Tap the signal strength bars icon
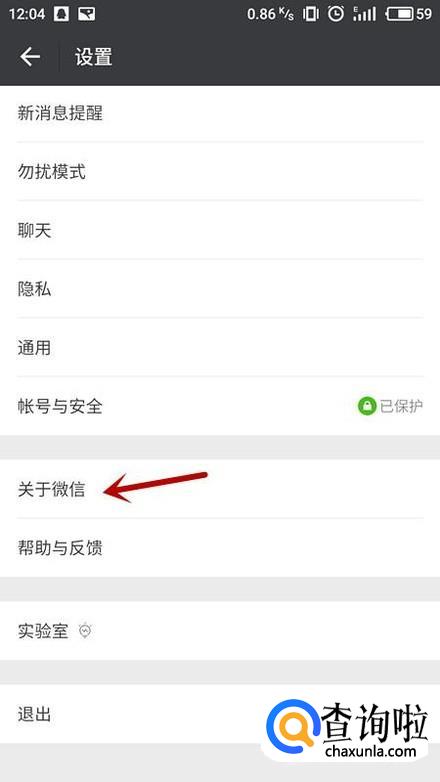This screenshot has width=440, height=782. coord(364,14)
